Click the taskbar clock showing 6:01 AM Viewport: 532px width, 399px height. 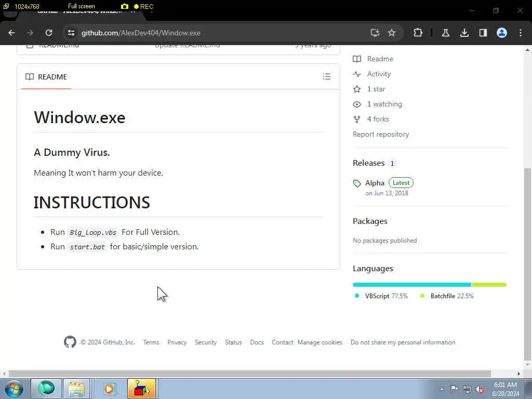pyautogui.click(x=506, y=389)
